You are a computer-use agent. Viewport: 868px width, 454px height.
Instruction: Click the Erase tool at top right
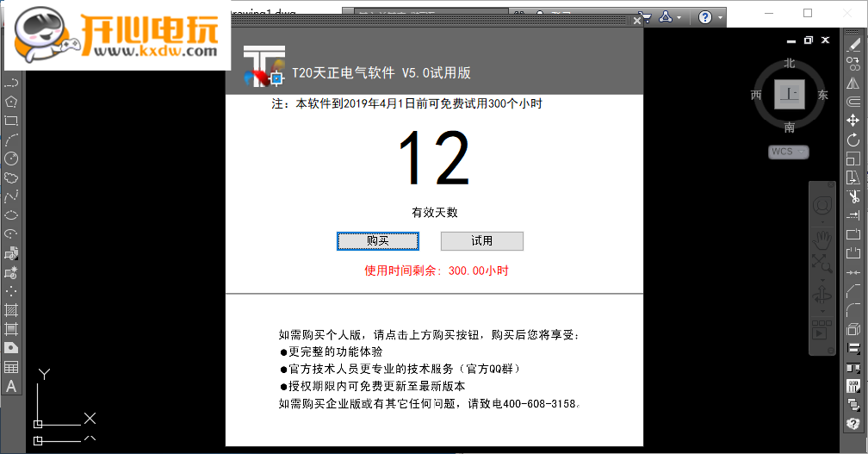coord(853,46)
